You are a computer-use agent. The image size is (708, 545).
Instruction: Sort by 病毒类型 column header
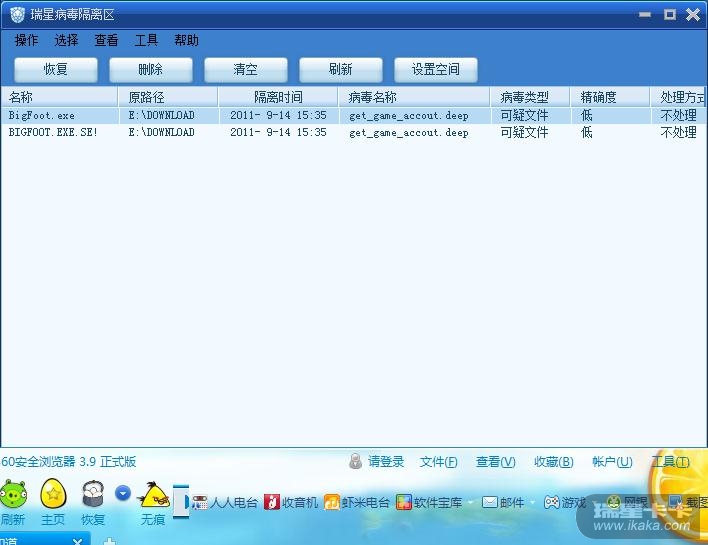pyautogui.click(x=531, y=97)
